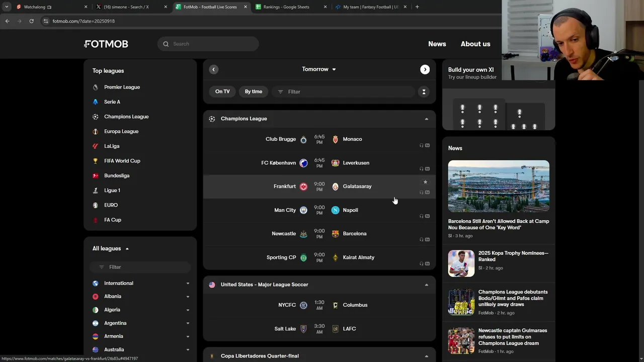
Task: Click the Barcelona club crest
Action: click(336, 234)
